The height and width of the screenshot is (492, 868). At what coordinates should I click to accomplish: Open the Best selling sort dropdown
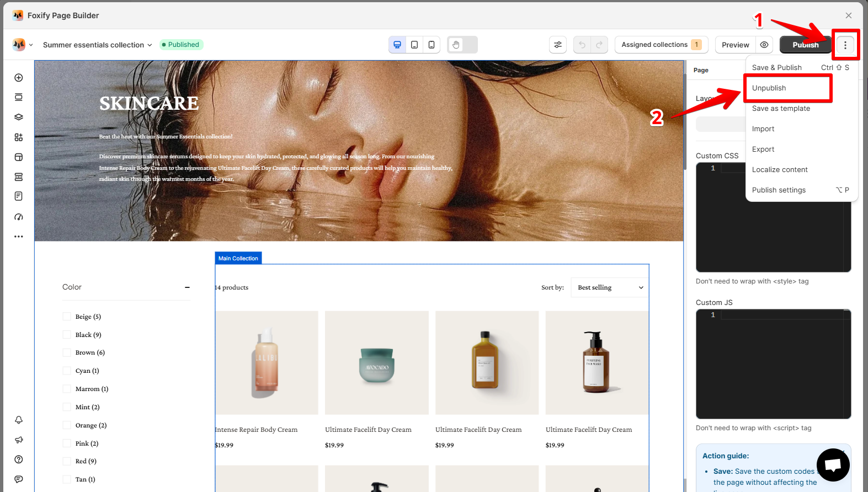pyautogui.click(x=610, y=287)
